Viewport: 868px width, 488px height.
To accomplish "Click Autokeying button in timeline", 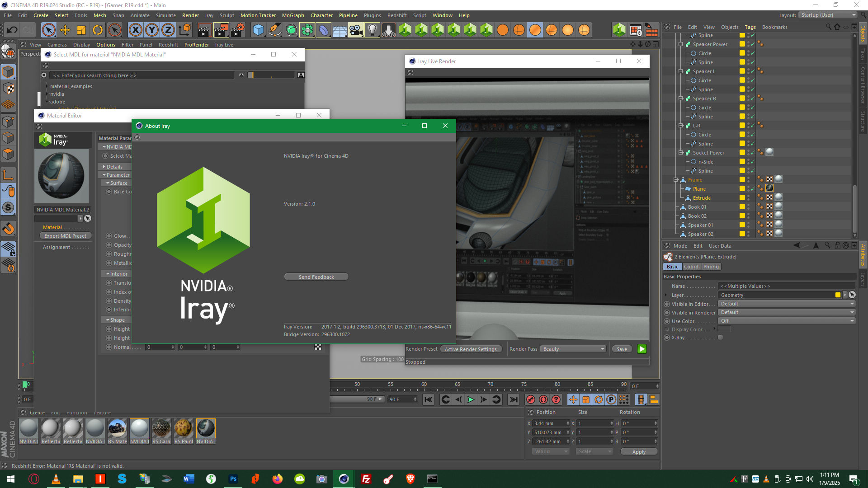I will [x=543, y=399].
